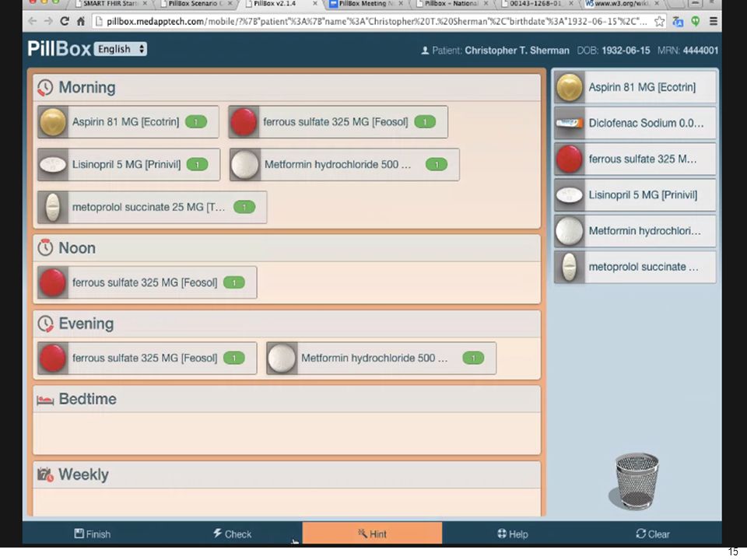
Task: Click the Help button
Action: [513, 534]
